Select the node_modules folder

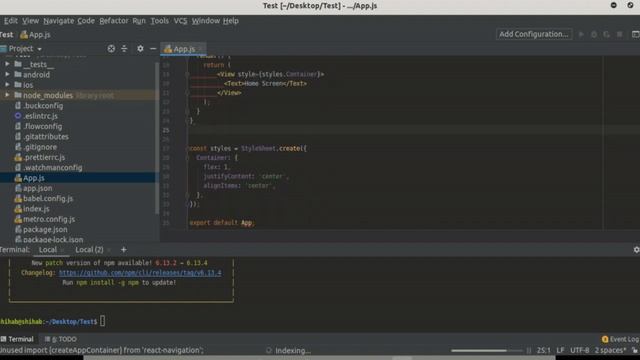coord(78,95)
